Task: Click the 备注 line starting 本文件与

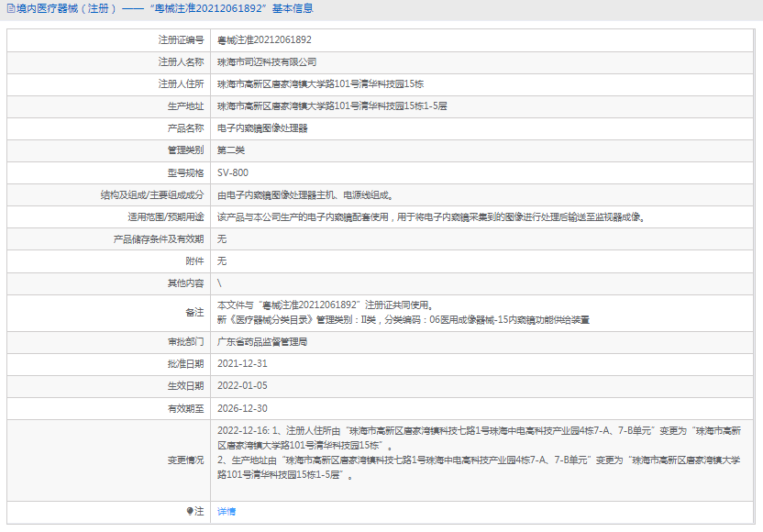Action: 325,305
